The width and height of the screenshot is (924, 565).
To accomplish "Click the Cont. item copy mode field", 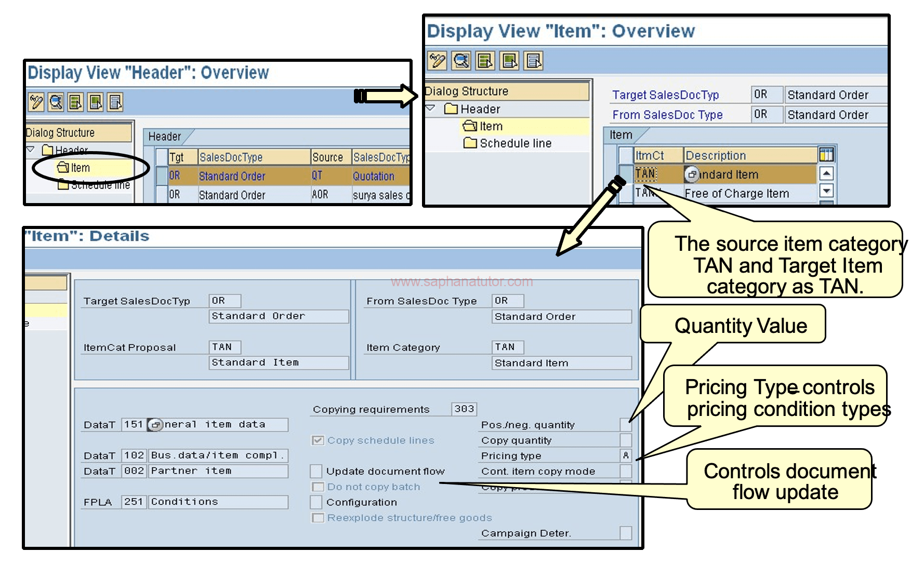I will tap(626, 471).
